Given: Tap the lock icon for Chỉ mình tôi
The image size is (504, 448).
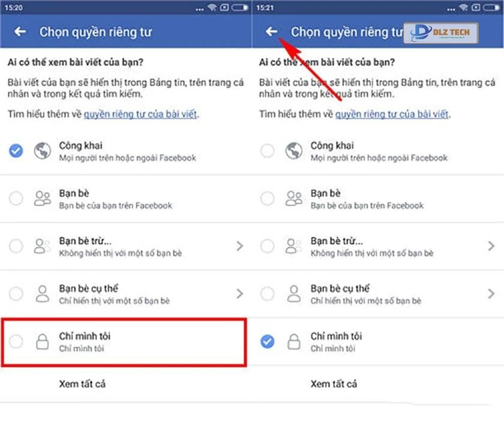Looking at the screenshot, I should pyautogui.click(x=42, y=342).
